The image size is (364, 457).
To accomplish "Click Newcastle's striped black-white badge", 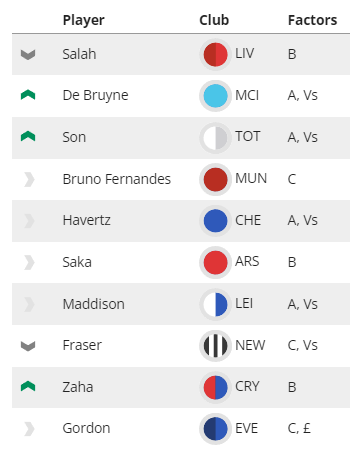I will 215,345.
